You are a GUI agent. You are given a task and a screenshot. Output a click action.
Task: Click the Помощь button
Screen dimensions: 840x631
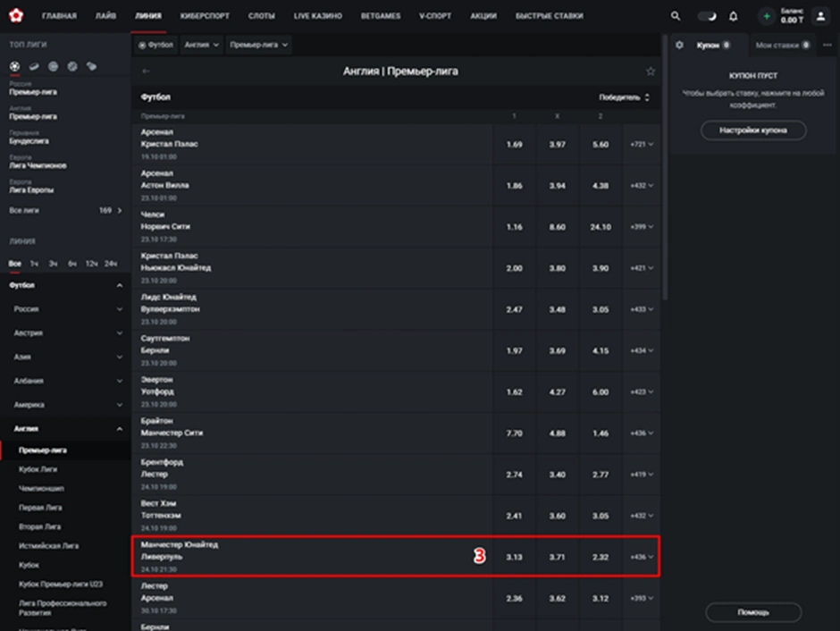[753, 612]
